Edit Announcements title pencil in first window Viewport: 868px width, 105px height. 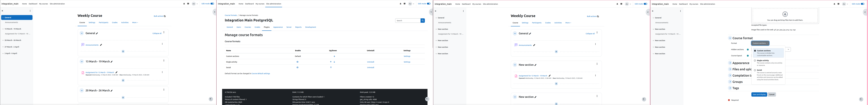(x=101, y=45)
